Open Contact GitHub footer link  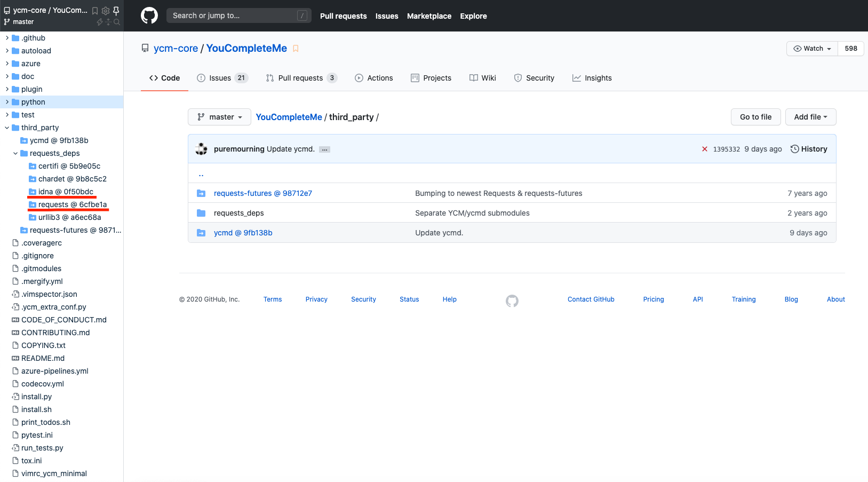pos(591,299)
